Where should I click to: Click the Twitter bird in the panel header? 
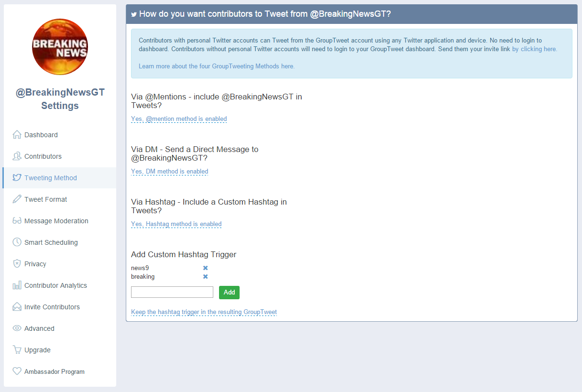pos(134,14)
